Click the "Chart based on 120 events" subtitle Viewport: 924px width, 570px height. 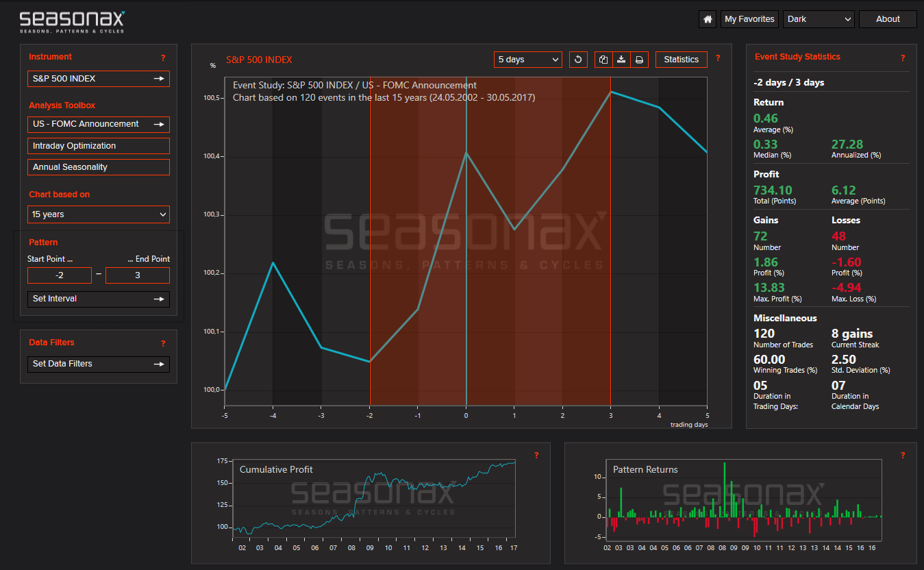tap(384, 98)
